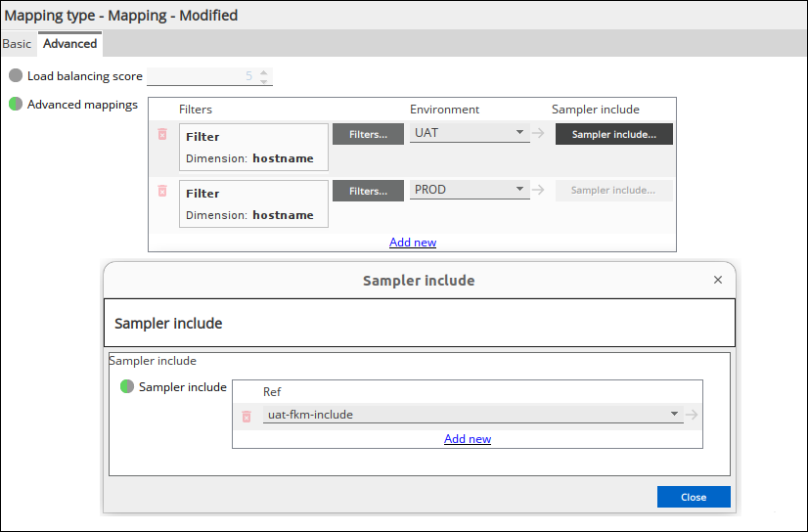
Task: Close the Sampler include dialog with X
Action: 718,280
